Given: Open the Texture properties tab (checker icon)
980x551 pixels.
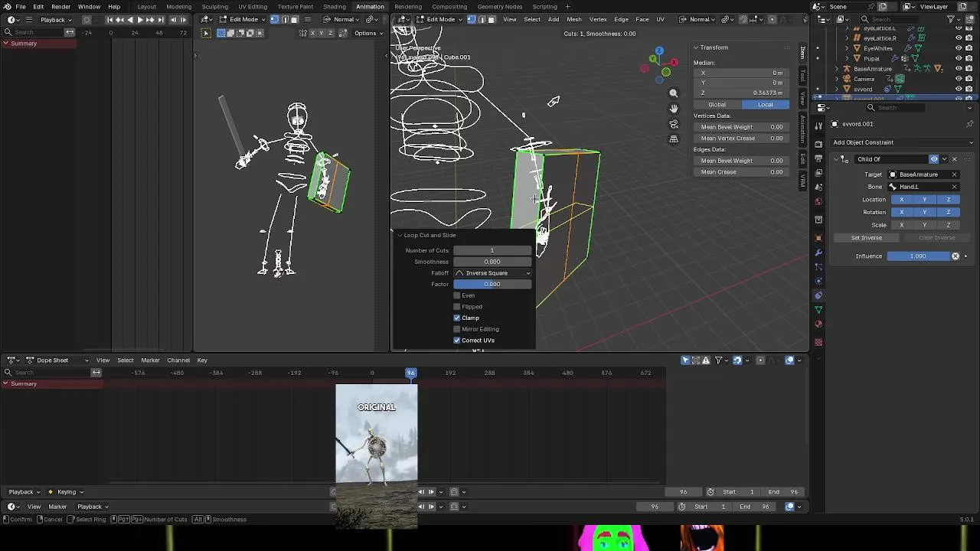Looking at the screenshot, I should [x=818, y=341].
